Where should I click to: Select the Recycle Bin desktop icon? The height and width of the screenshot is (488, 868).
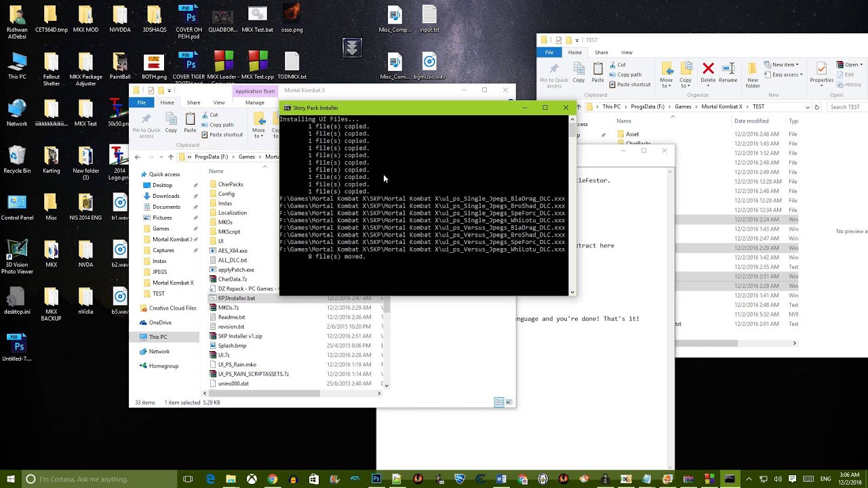pyautogui.click(x=17, y=160)
